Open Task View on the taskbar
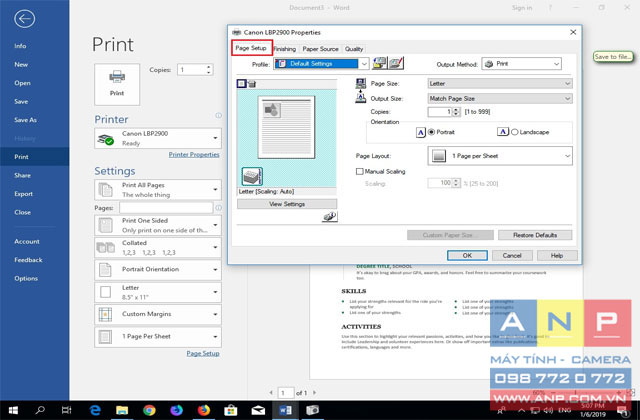Viewport: 640px width, 420px height. click(x=67, y=410)
